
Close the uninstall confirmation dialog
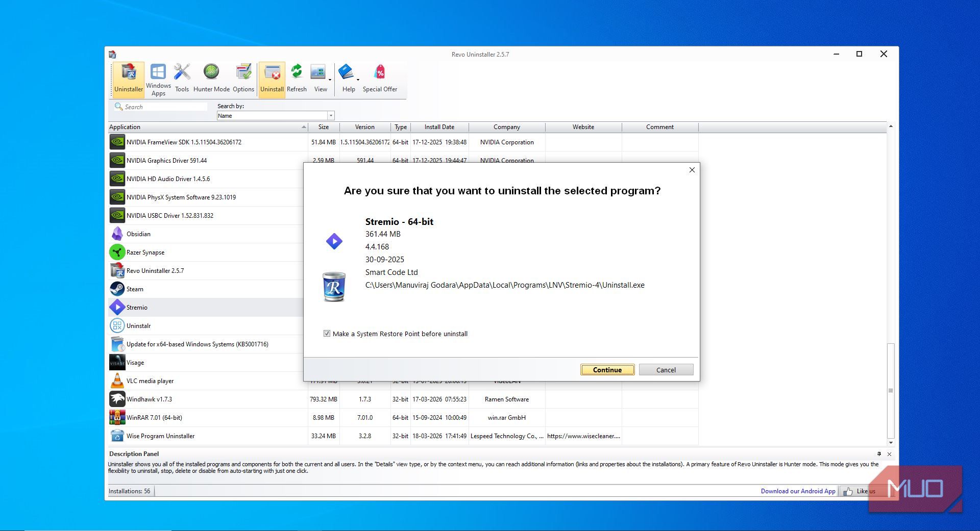pos(692,170)
